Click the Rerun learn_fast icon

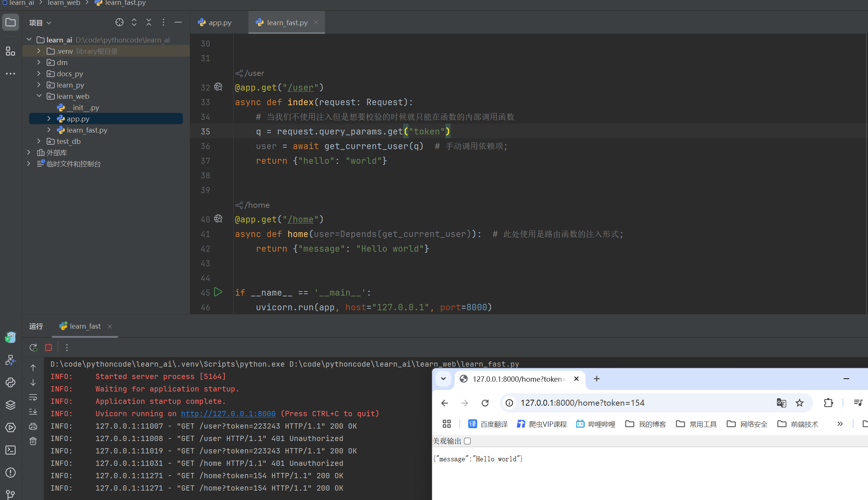[33, 347]
